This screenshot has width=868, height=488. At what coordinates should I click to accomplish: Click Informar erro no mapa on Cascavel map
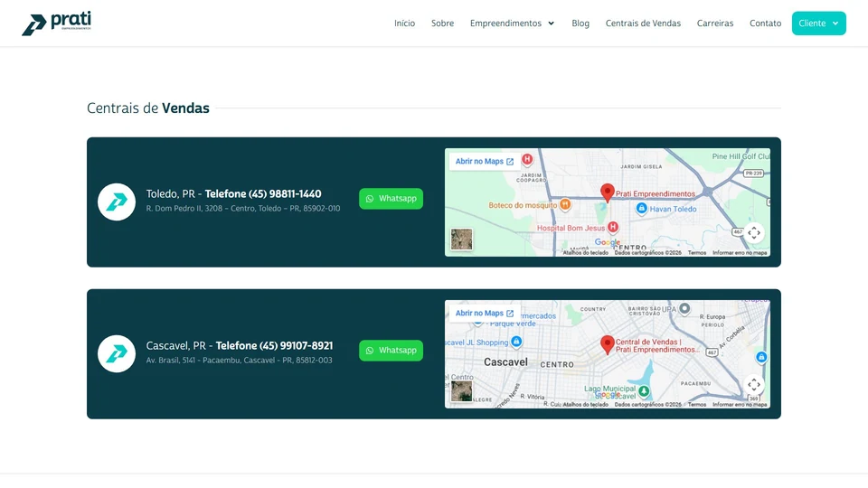click(x=740, y=405)
